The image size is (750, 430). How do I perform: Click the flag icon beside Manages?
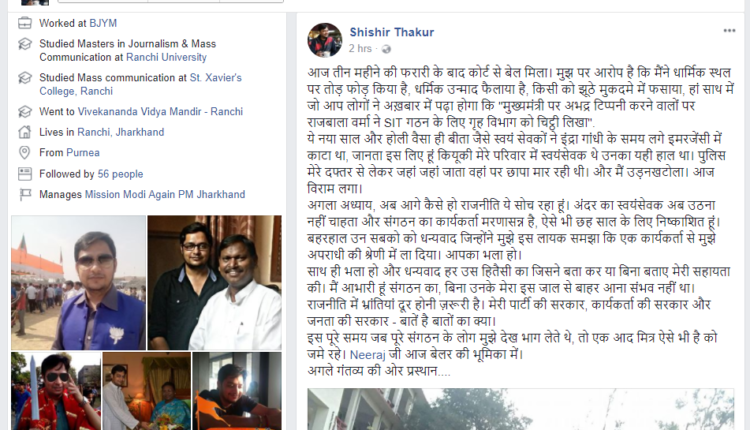(25, 194)
